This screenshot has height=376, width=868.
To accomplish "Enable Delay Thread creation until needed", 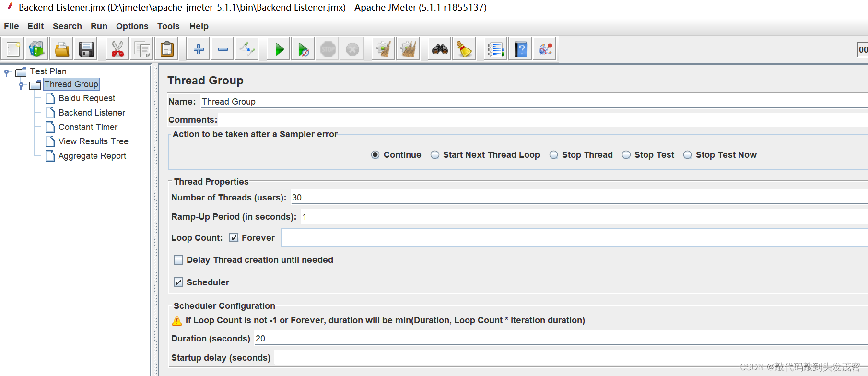I will click(x=178, y=260).
